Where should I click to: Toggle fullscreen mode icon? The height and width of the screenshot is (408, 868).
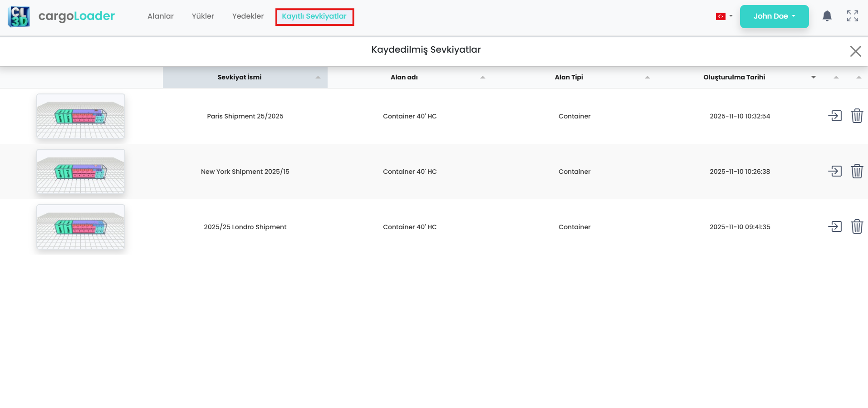coord(853,16)
